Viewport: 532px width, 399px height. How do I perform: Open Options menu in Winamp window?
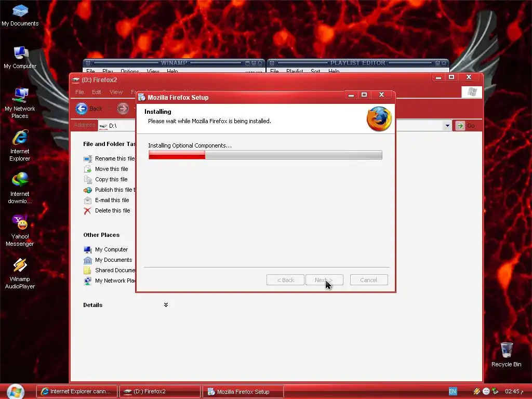tap(129, 71)
